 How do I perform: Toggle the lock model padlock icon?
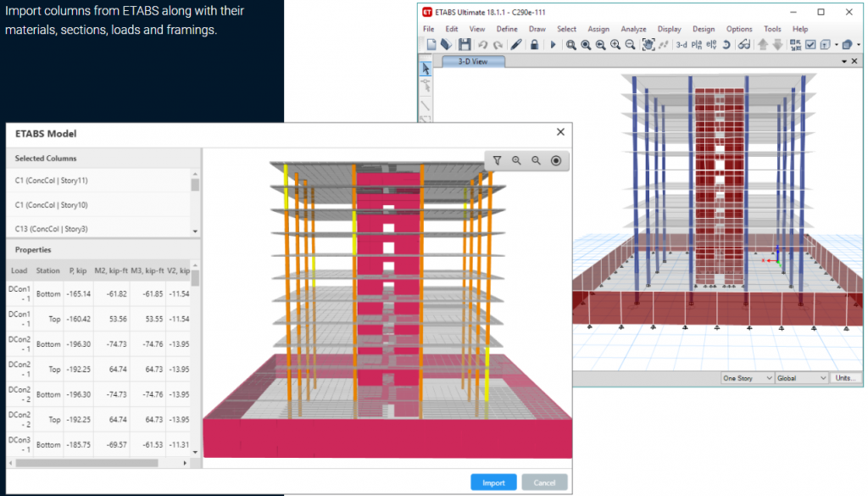coord(534,45)
